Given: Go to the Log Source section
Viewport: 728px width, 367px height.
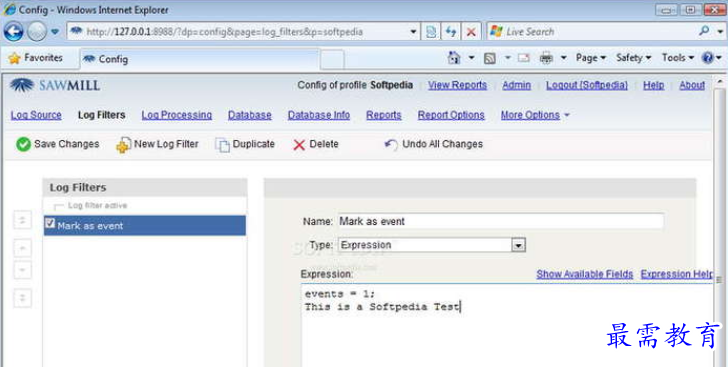Looking at the screenshot, I should [36, 115].
